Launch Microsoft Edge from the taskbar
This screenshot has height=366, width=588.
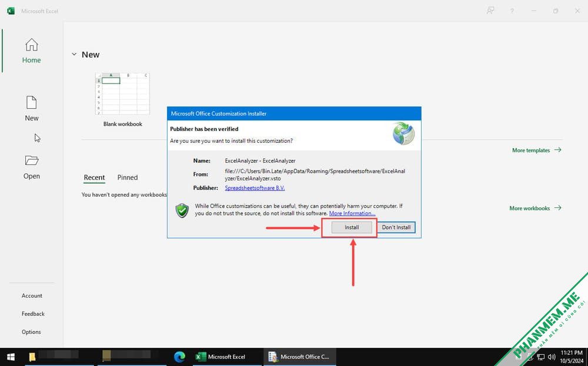click(x=179, y=357)
